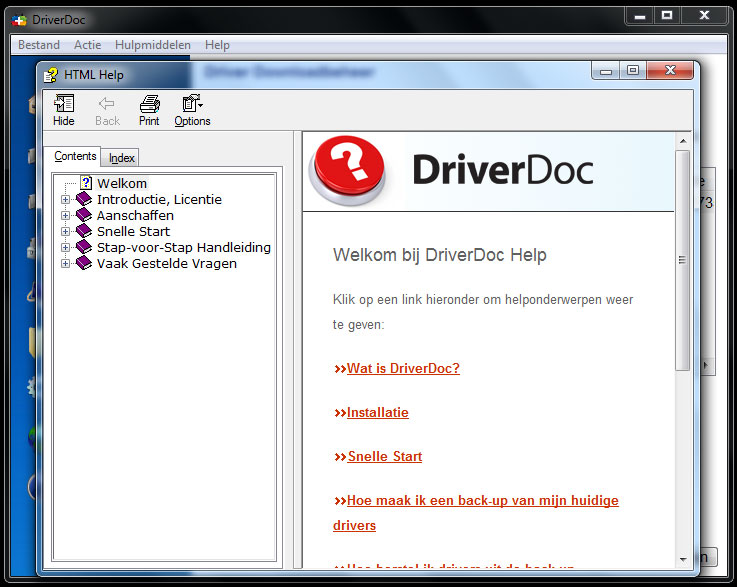Minimize the HTML Help window

pos(606,71)
